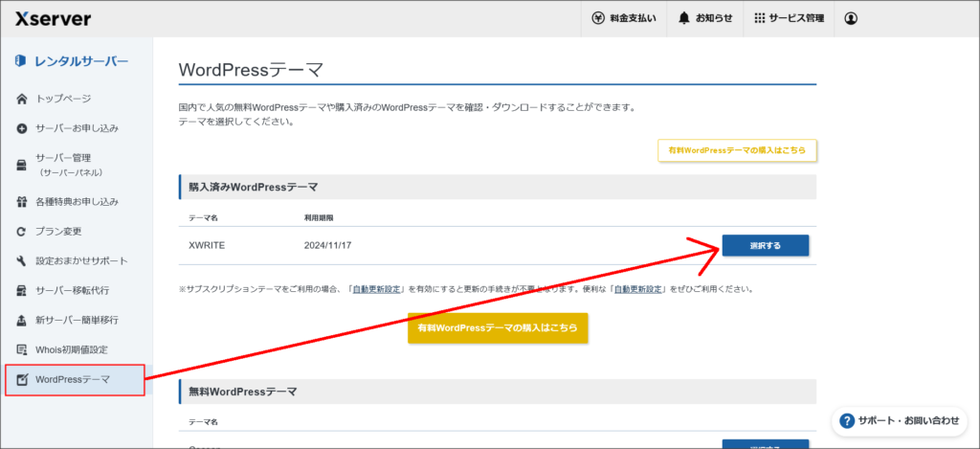
Task: Click the レンタルサーバー shield icon
Action: click(x=20, y=61)
